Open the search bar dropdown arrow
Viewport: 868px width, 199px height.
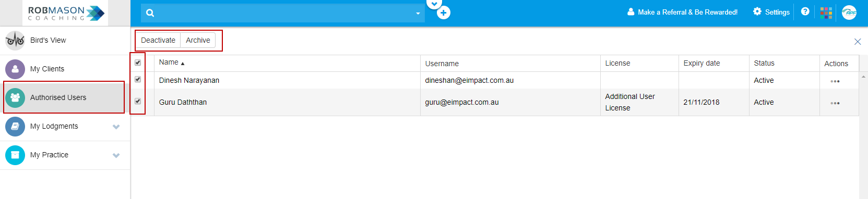(418, 14)
